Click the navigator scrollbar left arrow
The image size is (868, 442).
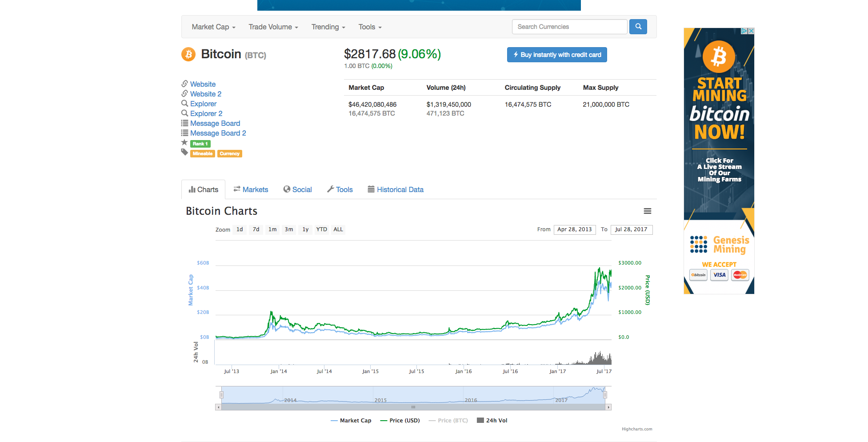[x=218, y=407]
